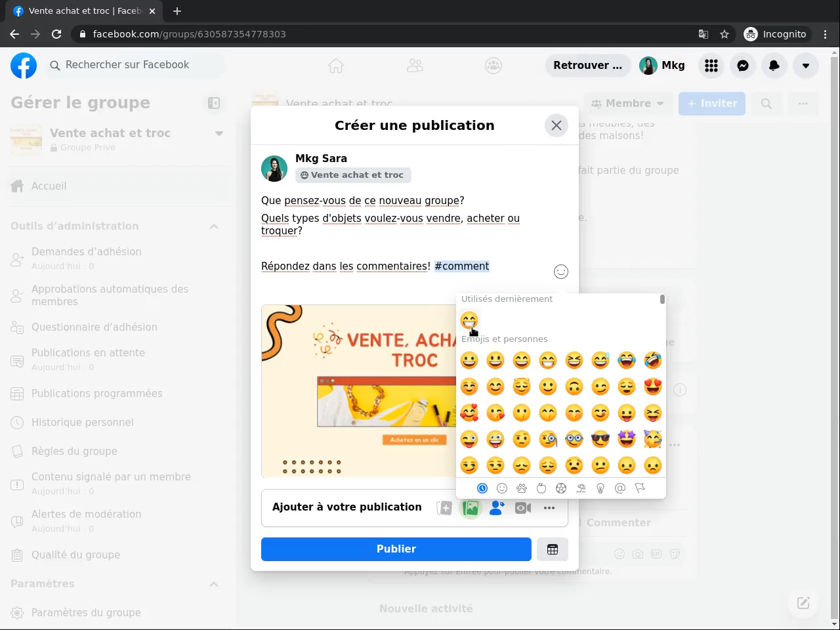840x630 pixels.
Task: Open a new Chrome tab
Action: pyautogui.click(x=177, y=11)
